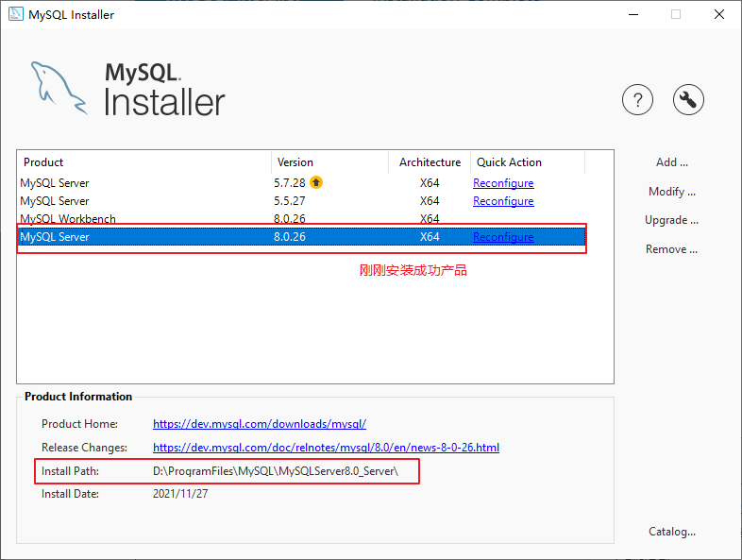742x560 pixels.
Task: Open the wrench settings icon
Action: coord(688,100)
